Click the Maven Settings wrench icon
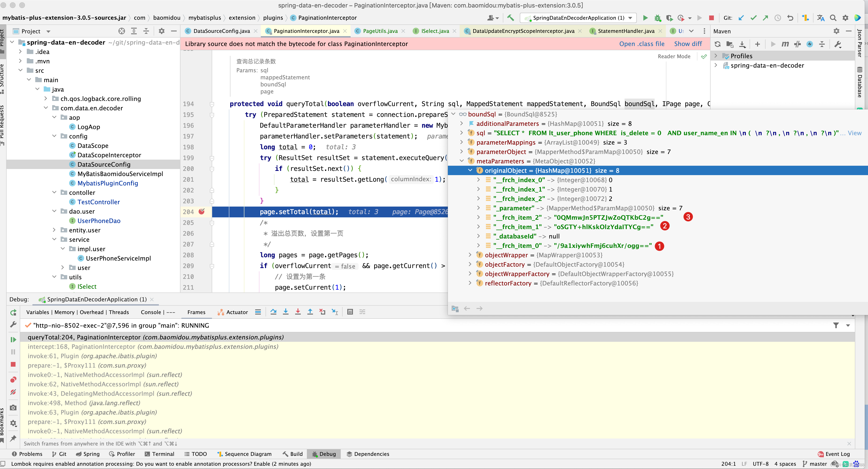868x469 pixels. pyautogui.click(x=838, y=44)
